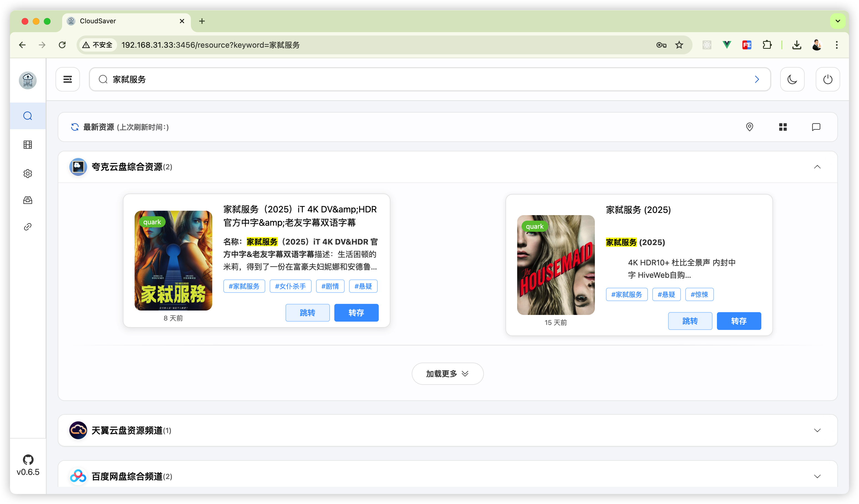Image resolution: width=859 pixels, height=504 pixels.
Task: Open the table grid page in sidebar
Action: pyautogui.click(x=28, y=145)
